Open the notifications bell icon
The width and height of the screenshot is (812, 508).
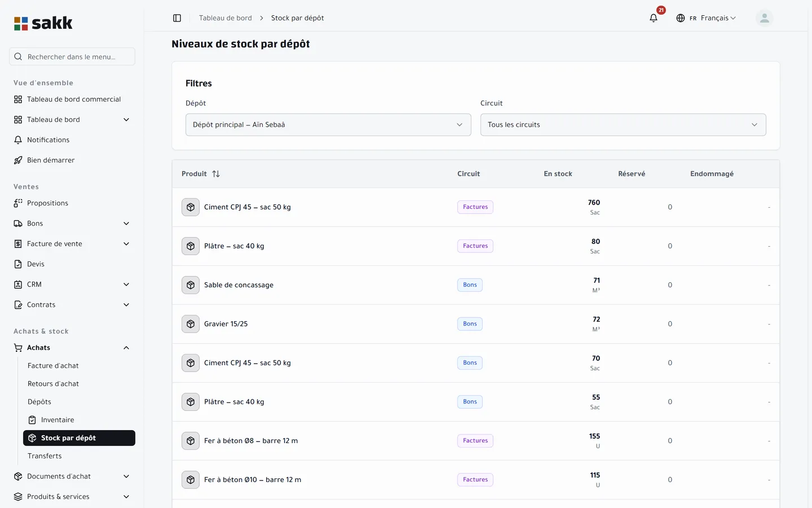pyautogui.click(x=654, y=18)
